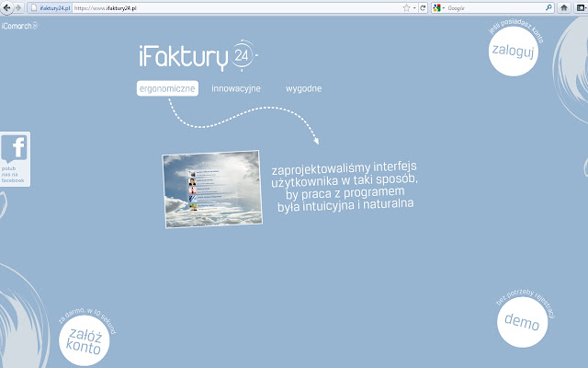Click the załóż konto round button
The image size is (588, 368).
click(x=84, y=340)
